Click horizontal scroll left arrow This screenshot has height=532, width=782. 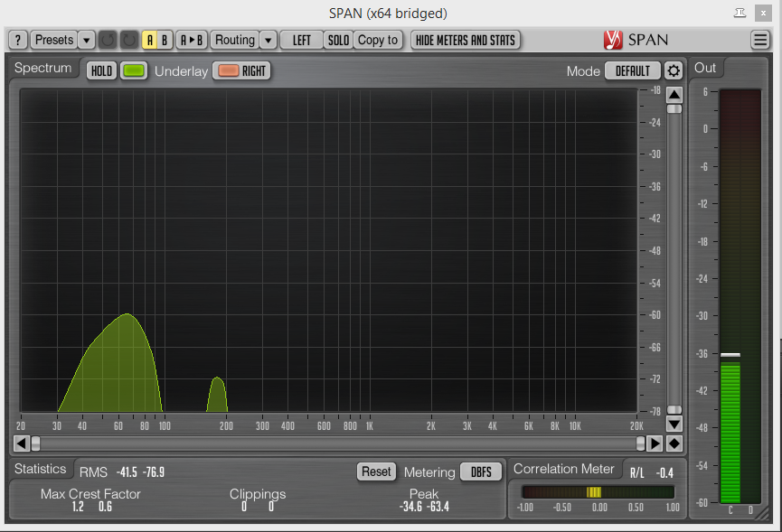pos(22,443)
